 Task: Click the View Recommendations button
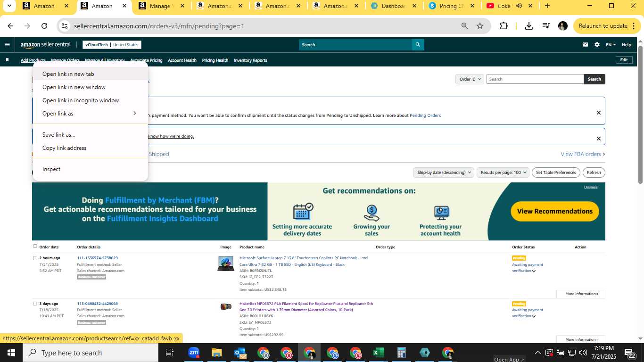555,211
